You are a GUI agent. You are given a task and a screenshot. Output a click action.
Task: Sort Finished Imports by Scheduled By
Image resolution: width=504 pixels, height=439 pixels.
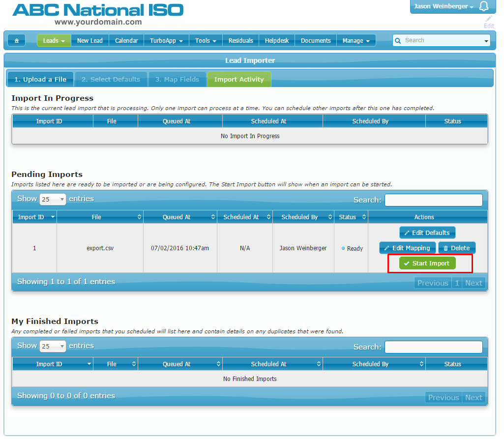click(374, 364)
